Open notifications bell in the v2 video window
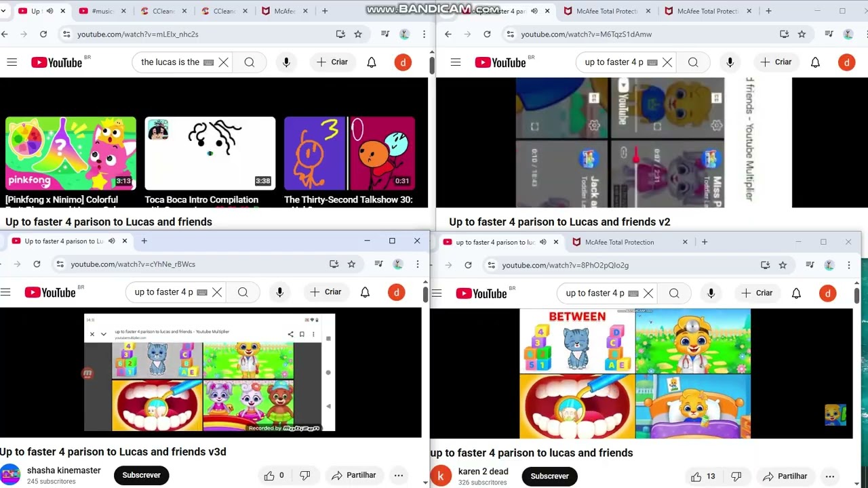 point(815,62)
